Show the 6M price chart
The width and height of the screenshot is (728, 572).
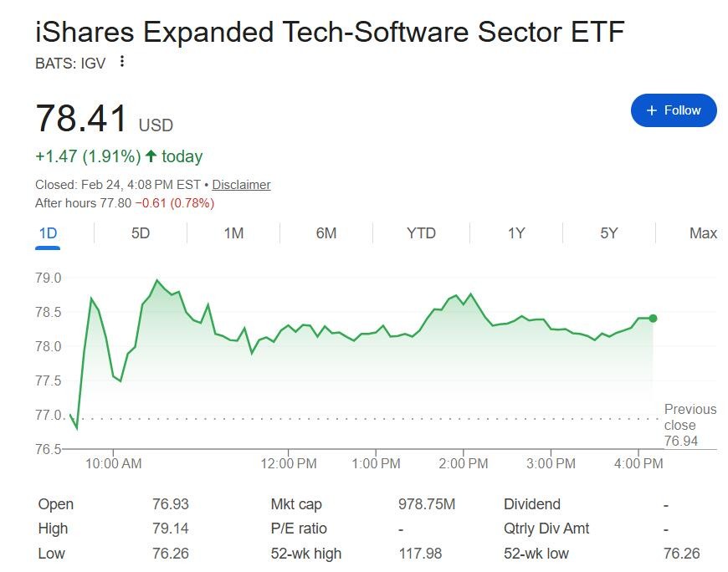[326, 233]
